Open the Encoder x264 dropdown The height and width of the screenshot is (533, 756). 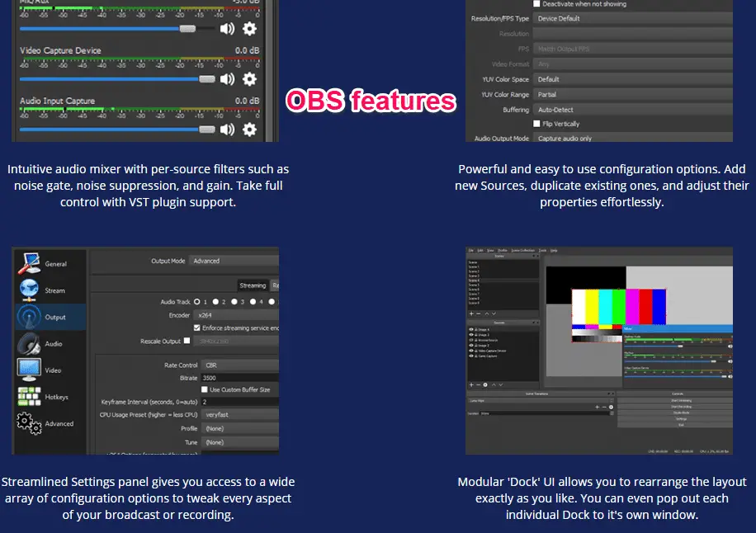pos(236,314)
